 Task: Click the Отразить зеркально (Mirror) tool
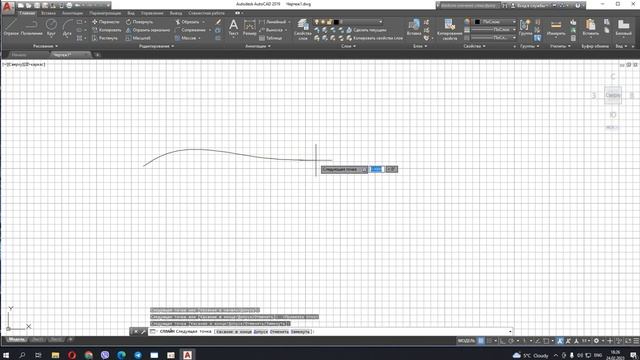click(148, 30)
